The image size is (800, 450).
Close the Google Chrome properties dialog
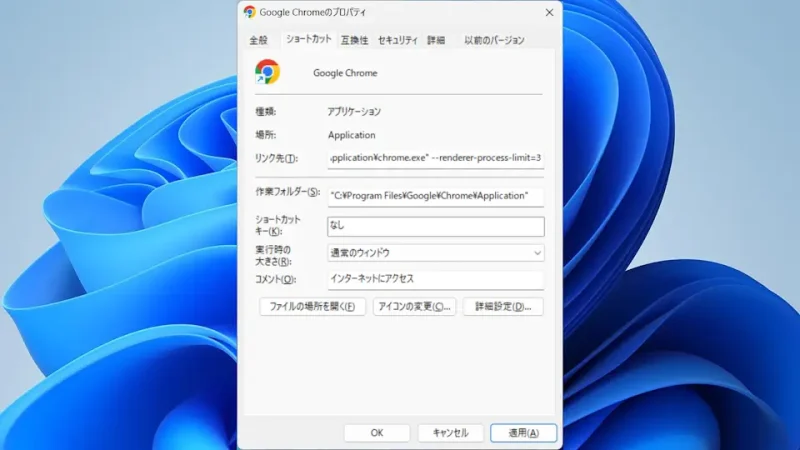pyautogui.click(x=549, y=12)
